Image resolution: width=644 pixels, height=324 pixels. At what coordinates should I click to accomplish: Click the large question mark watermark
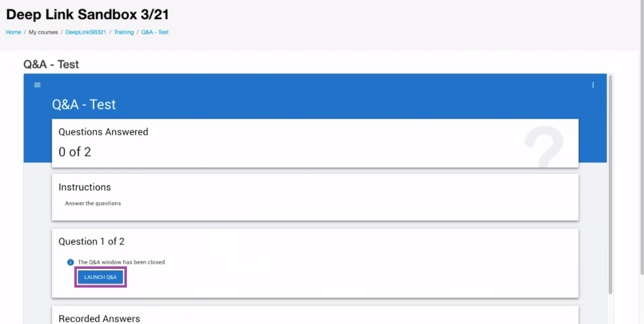coord(543,147)
